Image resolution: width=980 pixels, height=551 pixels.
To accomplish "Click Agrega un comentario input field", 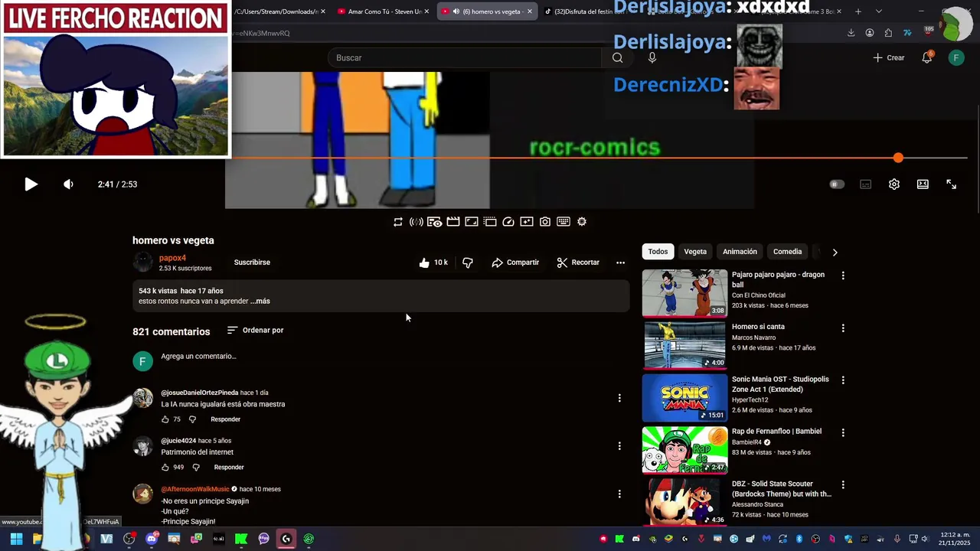I will point(198,357).
